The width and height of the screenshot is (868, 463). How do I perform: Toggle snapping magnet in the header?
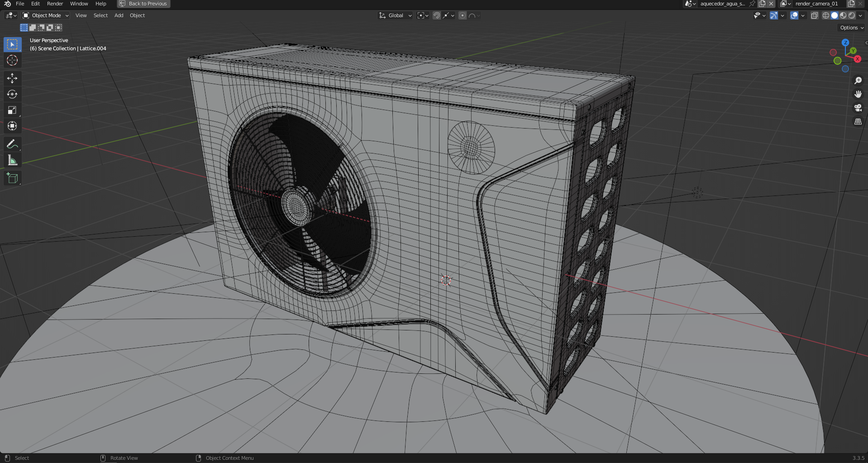(x=436, y=15)
